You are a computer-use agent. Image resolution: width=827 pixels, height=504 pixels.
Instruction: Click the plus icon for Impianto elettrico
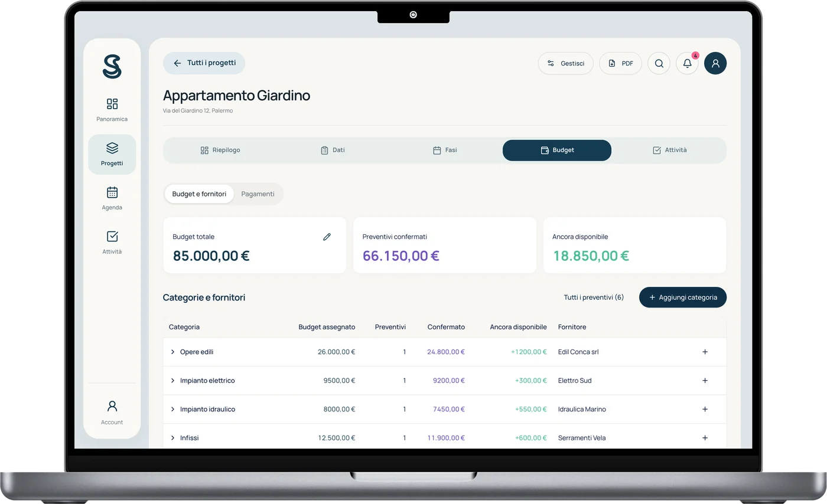[705, 381]
